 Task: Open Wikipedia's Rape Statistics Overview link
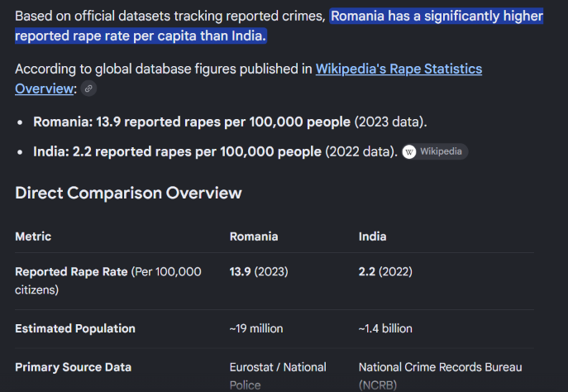tap(399, 69)
